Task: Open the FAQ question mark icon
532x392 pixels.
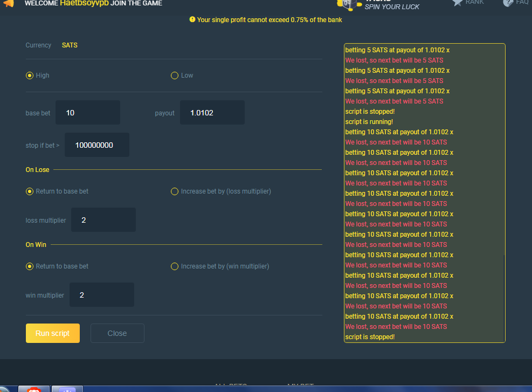Action: tap(508, 3)
